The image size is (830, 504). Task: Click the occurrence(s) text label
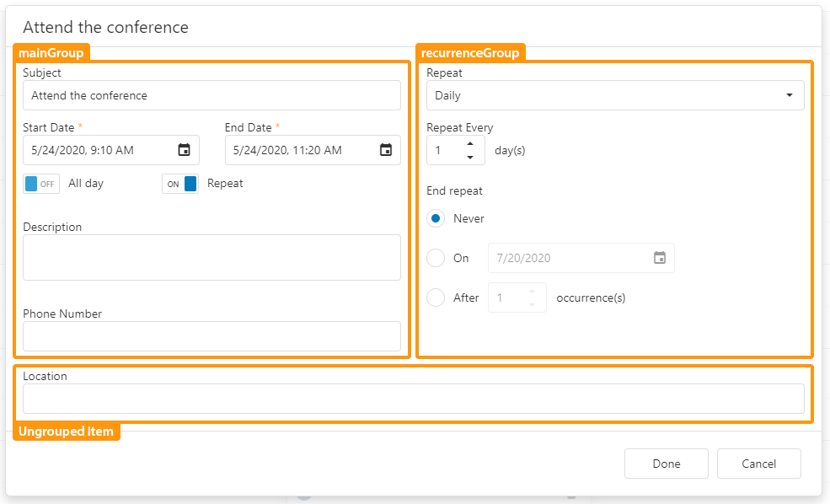[591, 298]
